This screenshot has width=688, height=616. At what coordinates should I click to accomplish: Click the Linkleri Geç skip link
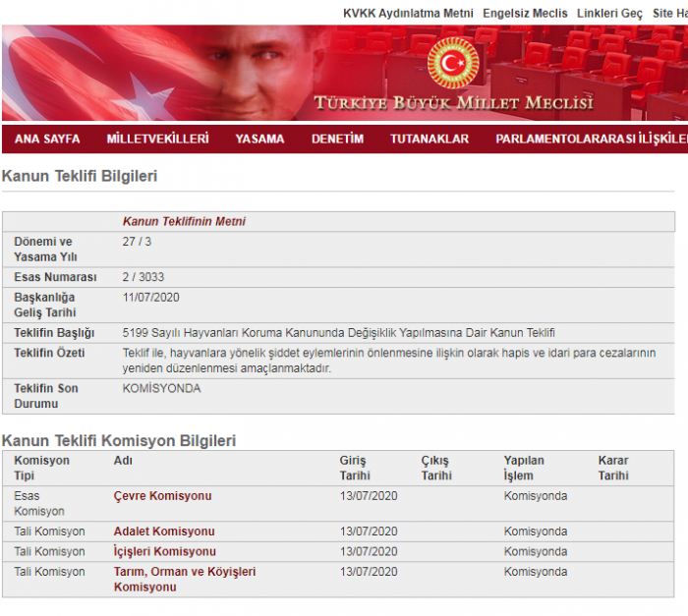tap(609, 13)
